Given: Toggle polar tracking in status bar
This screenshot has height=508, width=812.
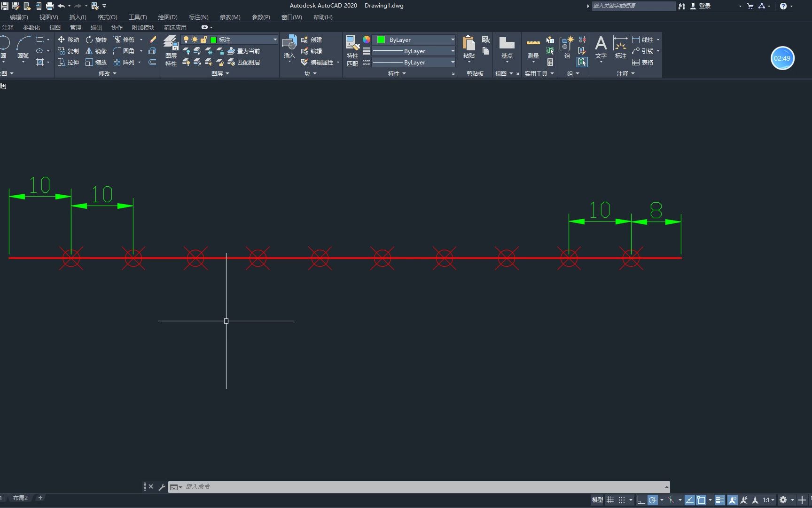Looking at the screenshot, I should tap(652, 500).
